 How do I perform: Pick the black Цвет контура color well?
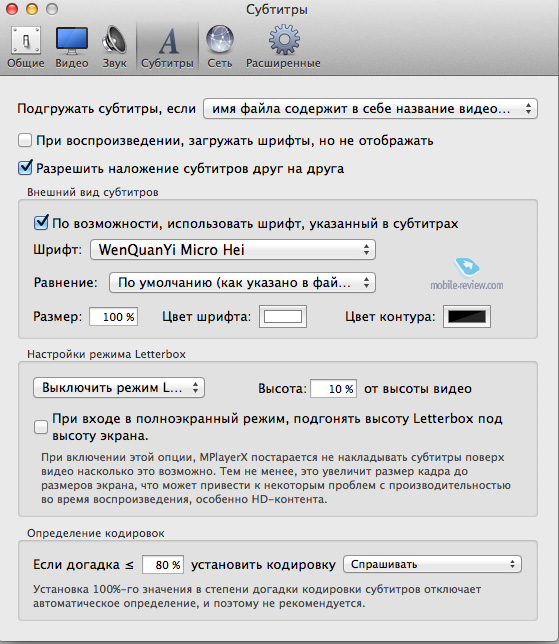pyautogui.click(x=467, y=317)
